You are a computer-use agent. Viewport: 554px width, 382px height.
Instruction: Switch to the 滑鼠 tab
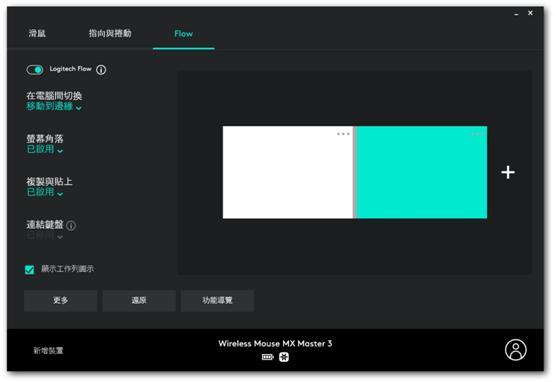point(37,33)
